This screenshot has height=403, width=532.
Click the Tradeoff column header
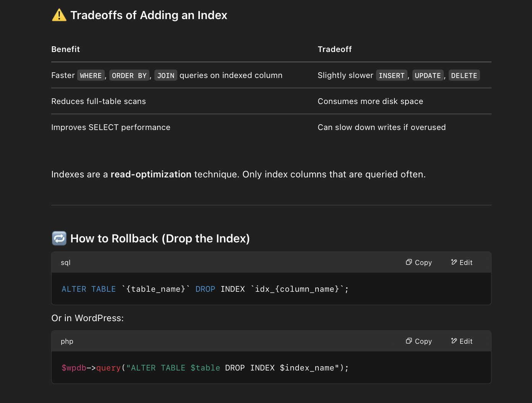click(335, 49)
